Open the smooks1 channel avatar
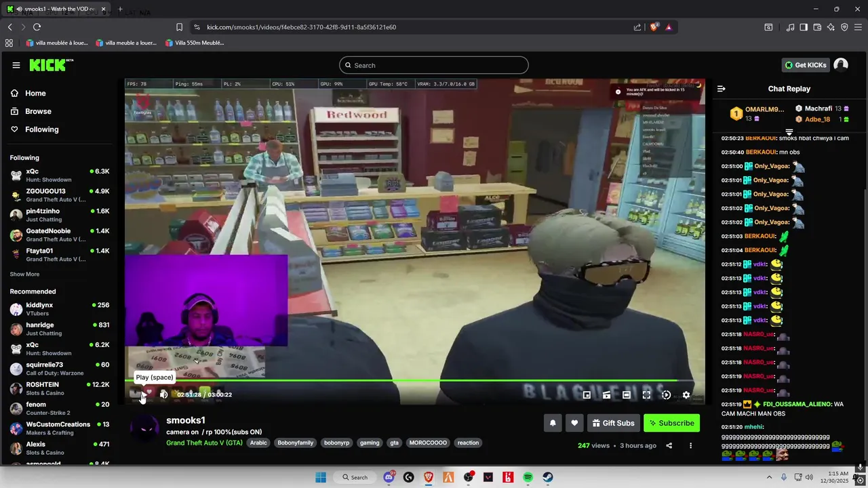 pyautogui.click(x=144, y=429)
